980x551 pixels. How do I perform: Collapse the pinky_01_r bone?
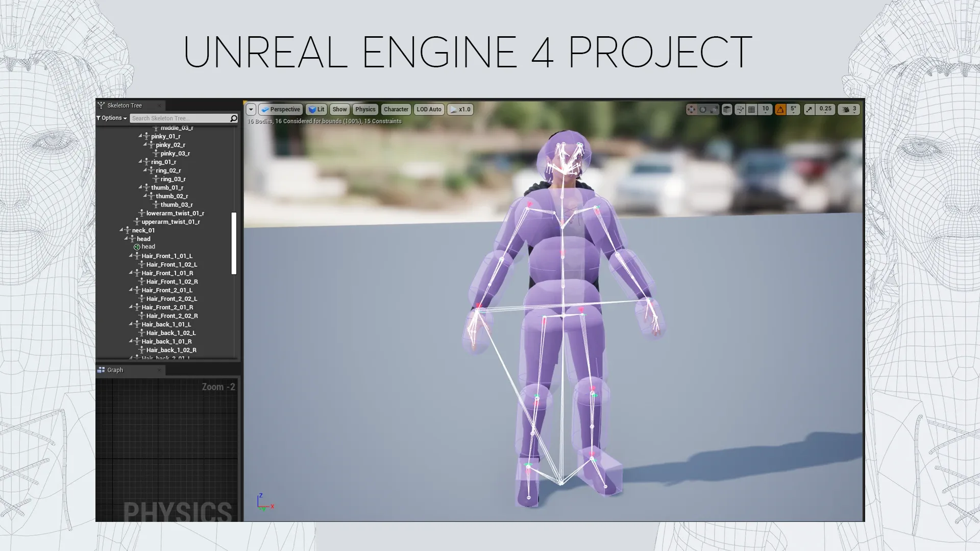click(x=140, y=136)
